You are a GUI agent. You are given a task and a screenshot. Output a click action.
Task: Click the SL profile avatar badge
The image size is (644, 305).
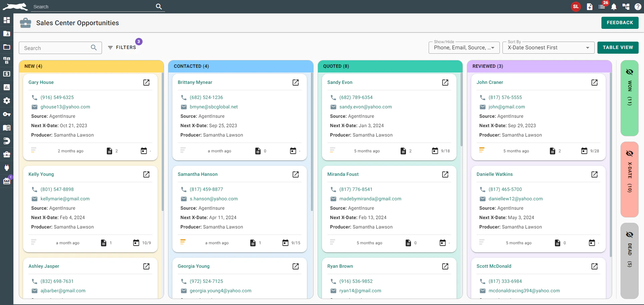click(x=576, y=7)
